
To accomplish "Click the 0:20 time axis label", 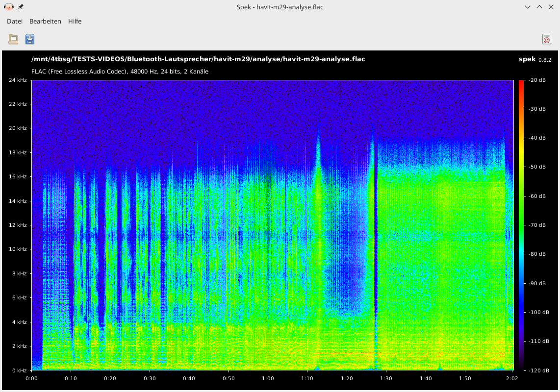I will point(110,378).
